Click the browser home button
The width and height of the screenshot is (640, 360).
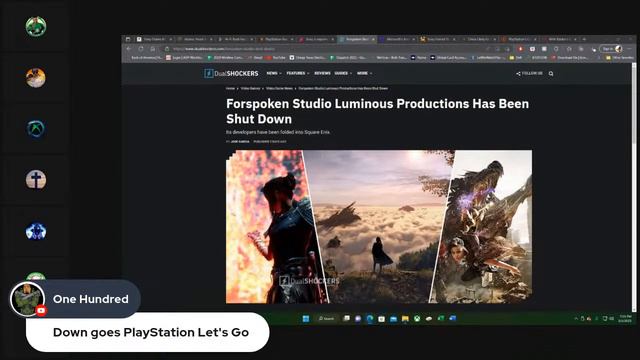click(153, 49)
